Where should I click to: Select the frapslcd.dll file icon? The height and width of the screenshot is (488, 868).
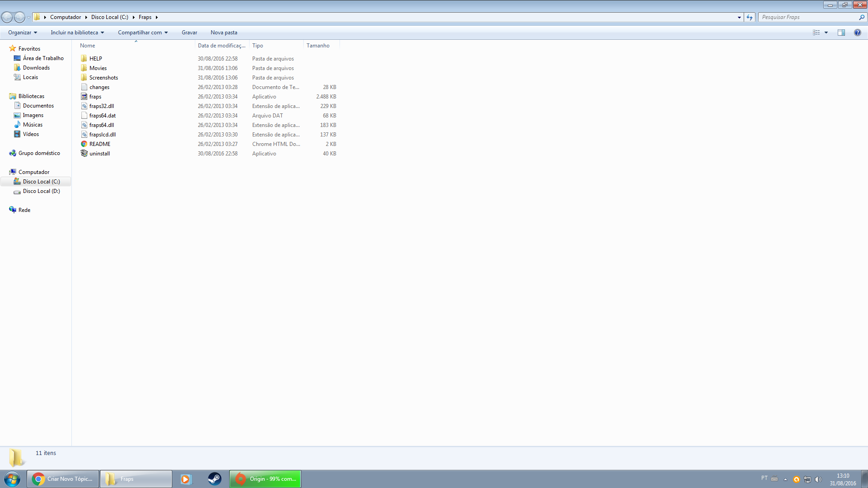pos(84,134)
